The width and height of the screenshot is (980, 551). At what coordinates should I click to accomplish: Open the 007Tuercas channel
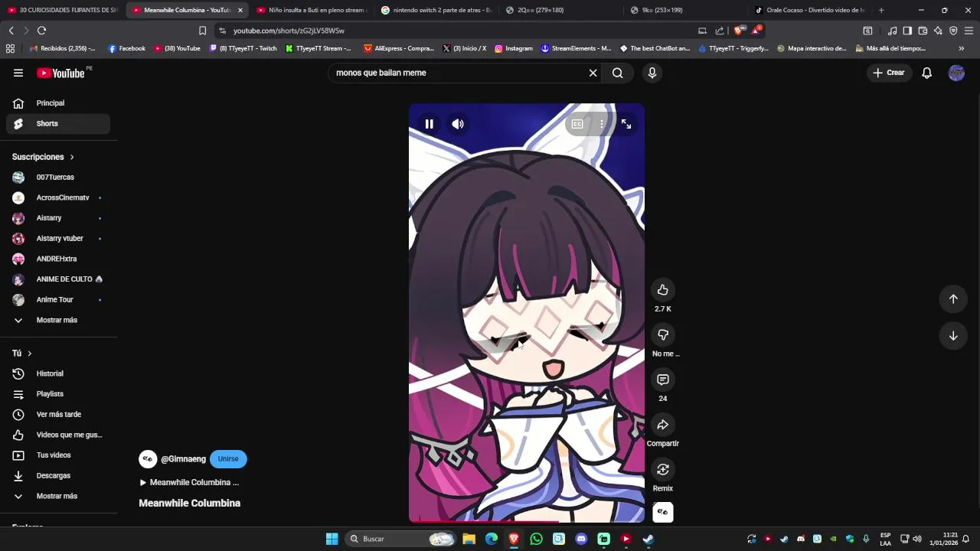click(x=58, y=178)
